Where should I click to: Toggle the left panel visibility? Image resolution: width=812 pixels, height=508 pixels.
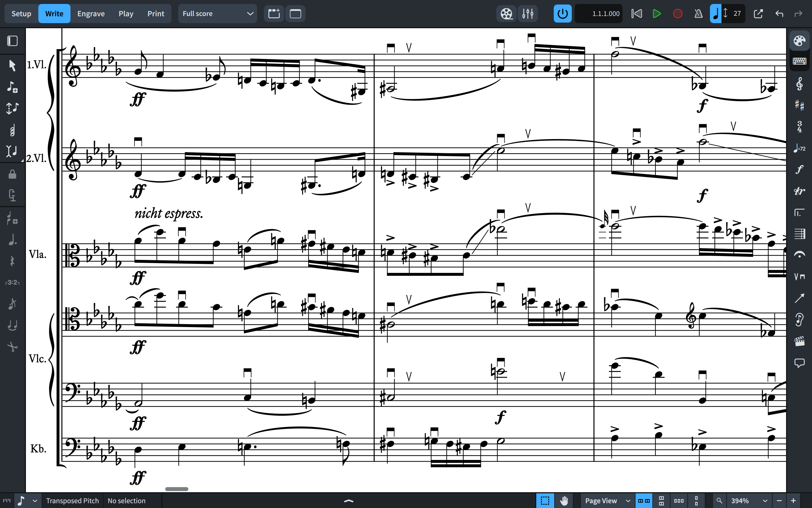pos(12,41)
